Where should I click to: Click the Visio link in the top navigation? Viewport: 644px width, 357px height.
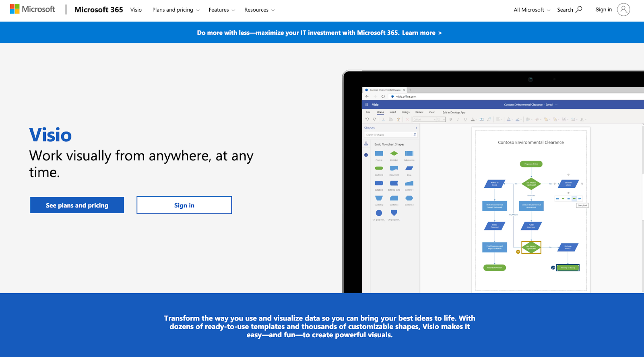click(x=136, y=10)
